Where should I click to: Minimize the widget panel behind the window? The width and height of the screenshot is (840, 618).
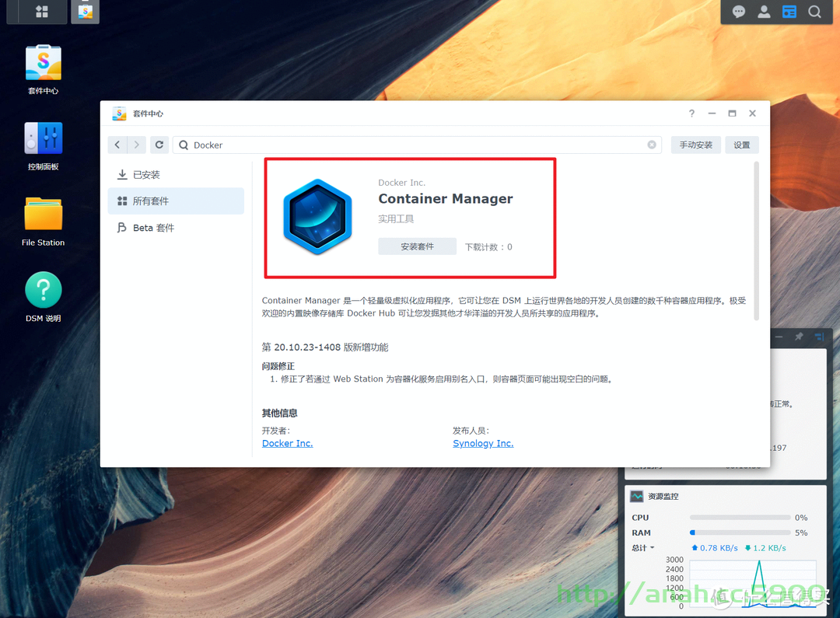coord(779,337)
